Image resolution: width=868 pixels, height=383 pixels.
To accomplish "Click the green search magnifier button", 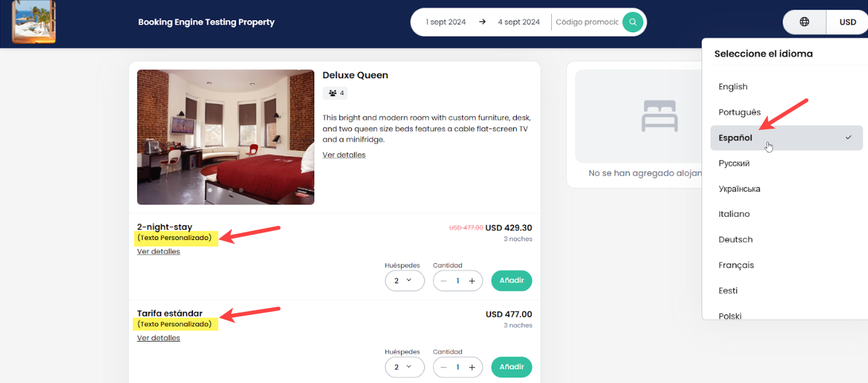I will [x=632, y=22].
